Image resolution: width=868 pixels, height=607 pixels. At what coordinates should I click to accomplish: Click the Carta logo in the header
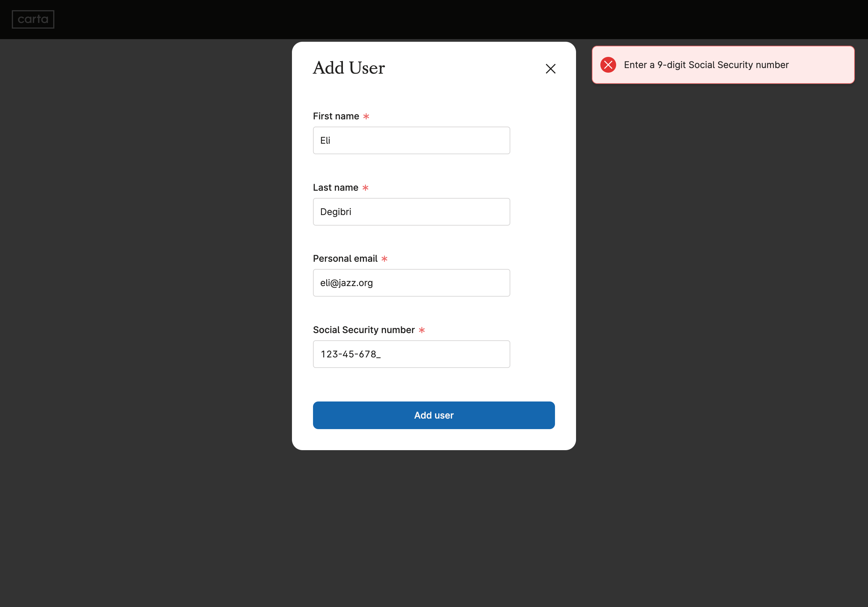point(33,19)
